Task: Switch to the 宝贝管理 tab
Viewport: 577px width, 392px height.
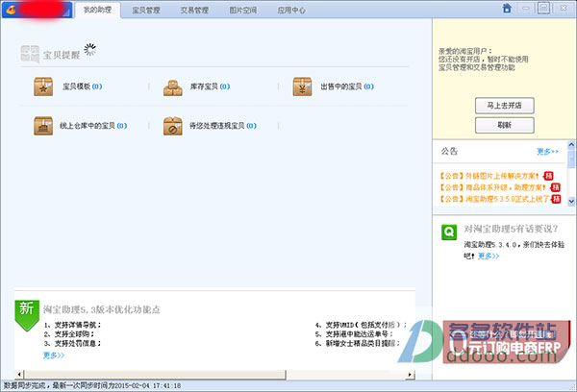Action: point(146,11)
